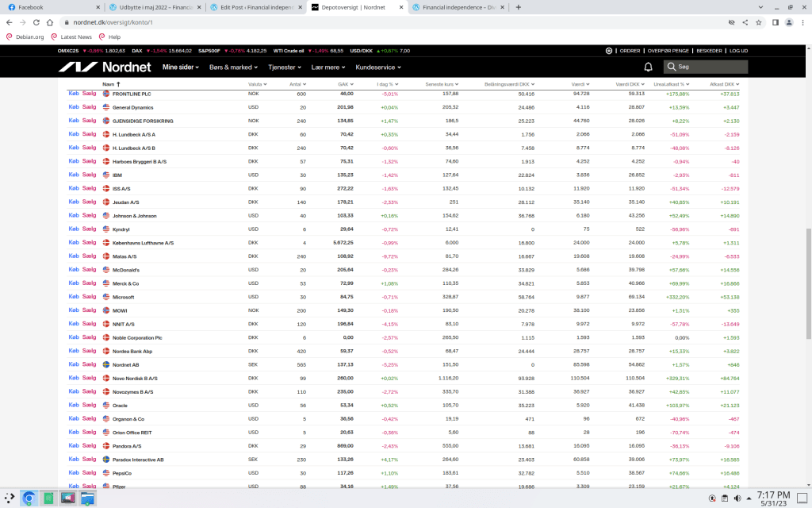Open the OVERFØR PENGE link
The height and width of the screenshot is (508, 812).
pos(667,51)
